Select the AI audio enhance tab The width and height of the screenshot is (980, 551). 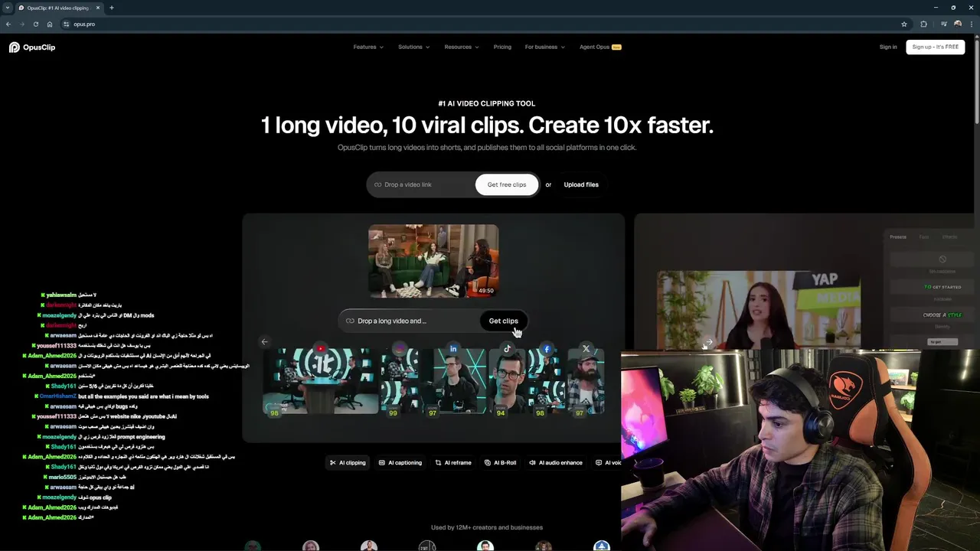[556, 462]
